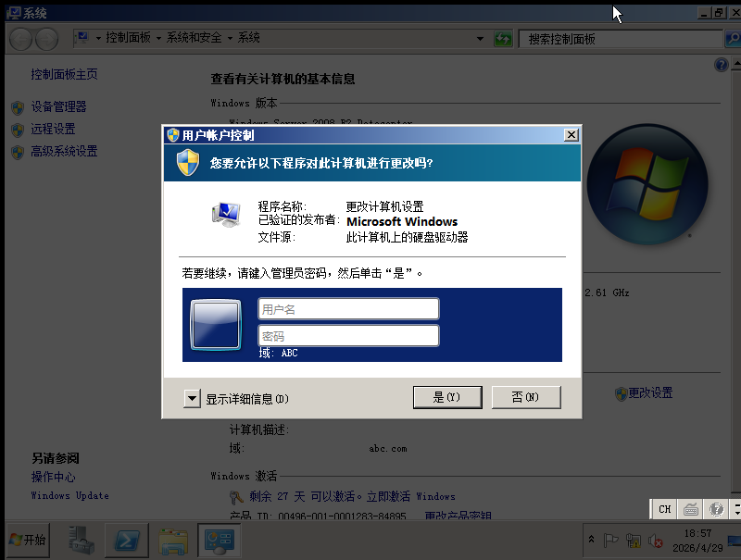Go to Control Panel Home (控制面板主页)
Viewport: 741px width, 560px height.
64,74
